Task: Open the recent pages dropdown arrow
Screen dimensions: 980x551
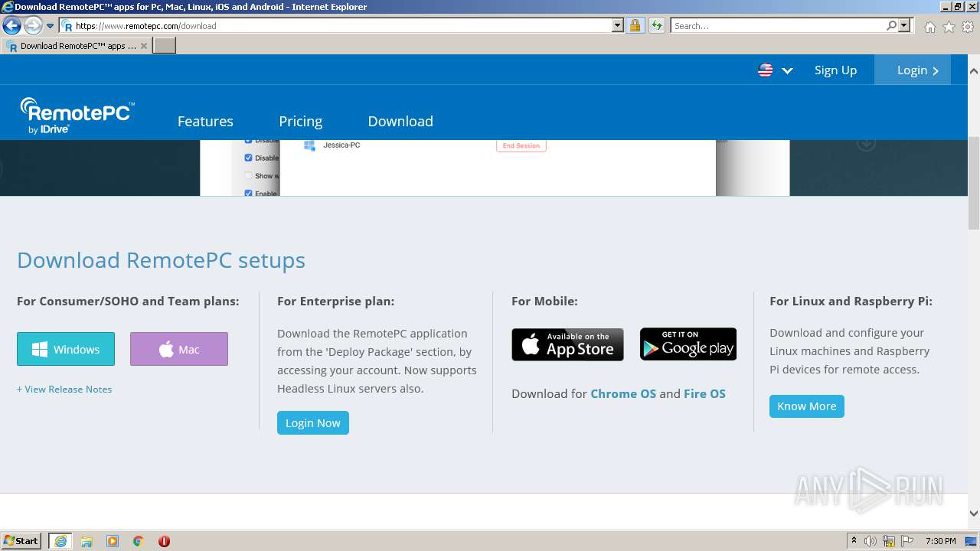Action: coord(51,26)
